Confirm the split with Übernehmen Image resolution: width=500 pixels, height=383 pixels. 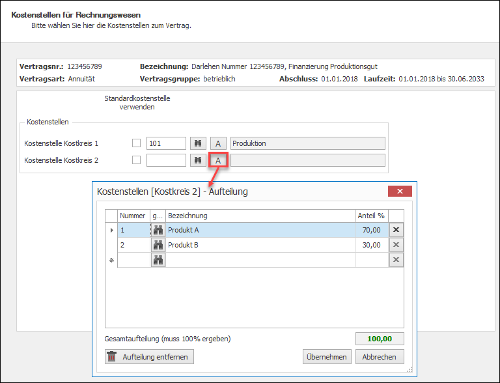[327, 357]
